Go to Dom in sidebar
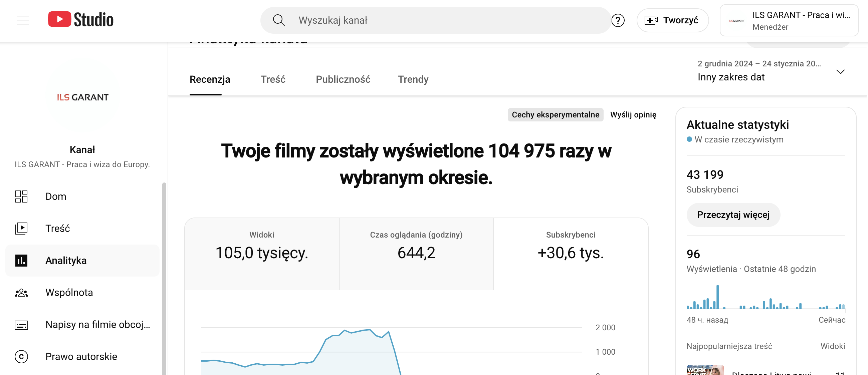 [x=82, y=196]
